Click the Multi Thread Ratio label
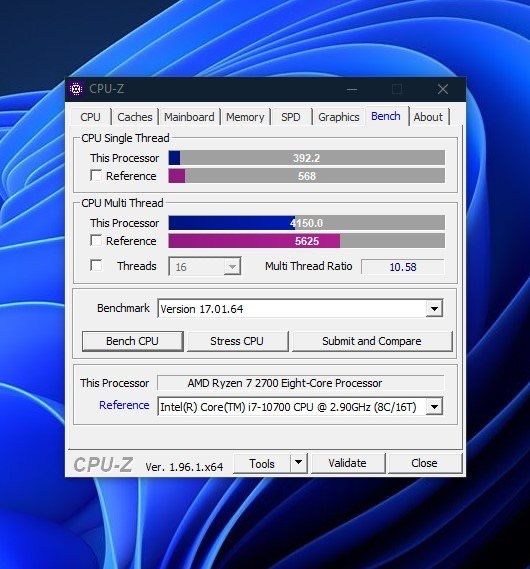530x569 pixels. click(309, 266)
